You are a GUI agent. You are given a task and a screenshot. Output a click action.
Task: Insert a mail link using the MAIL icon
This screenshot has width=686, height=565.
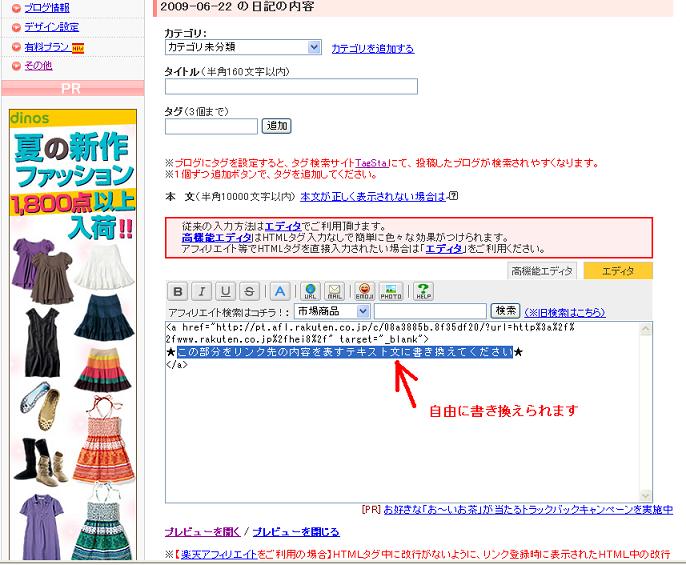pyautogui.click(x=334, y=291)
